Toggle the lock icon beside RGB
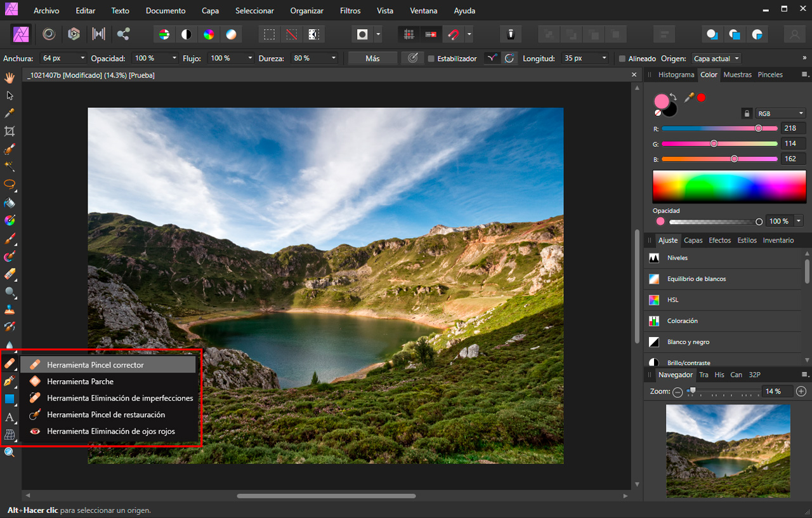Screen dimensions: 812x518 tap(747, 114)
